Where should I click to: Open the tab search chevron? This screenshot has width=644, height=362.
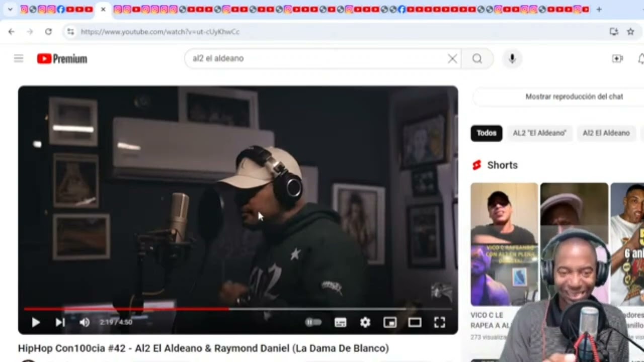tap(10, 9)
